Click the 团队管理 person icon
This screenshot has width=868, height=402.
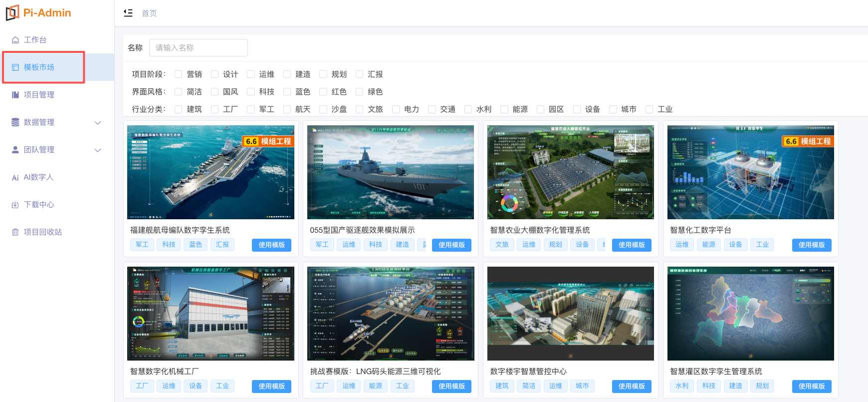15,150
